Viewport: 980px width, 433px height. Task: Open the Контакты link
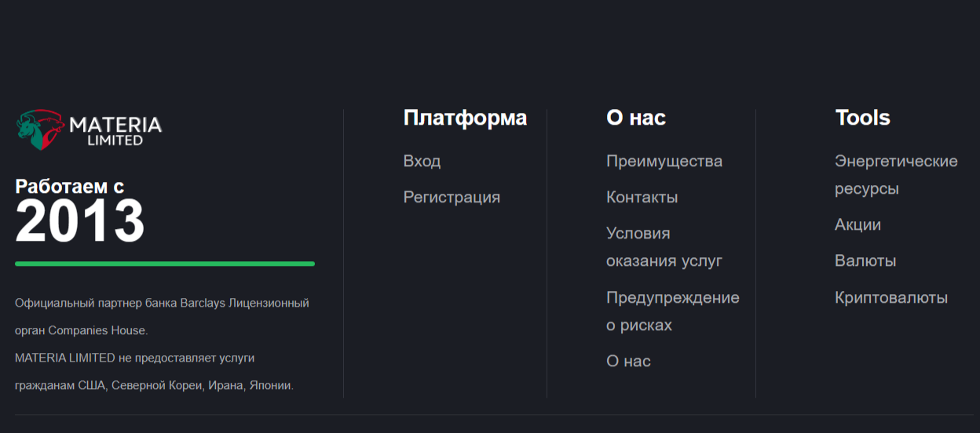pos(642,197)
